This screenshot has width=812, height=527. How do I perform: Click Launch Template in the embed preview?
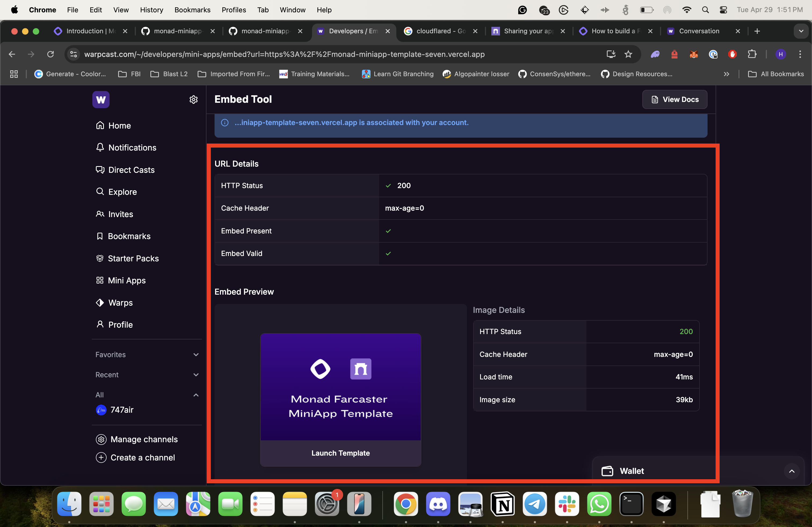point(340,453)
